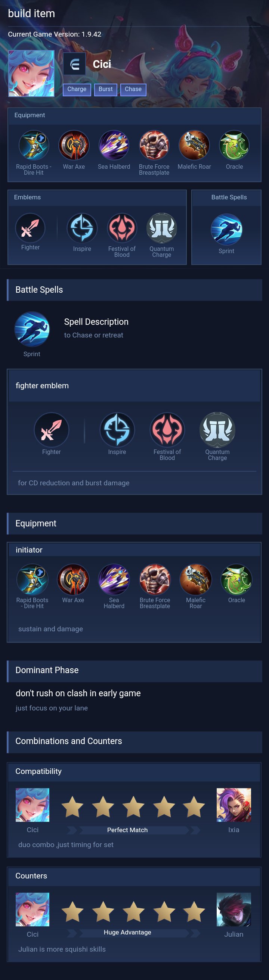Open Julian's portrait in Counters
The width and height of the screenshot is (269, 980).
pyautogui.click(x=234, y=909)
